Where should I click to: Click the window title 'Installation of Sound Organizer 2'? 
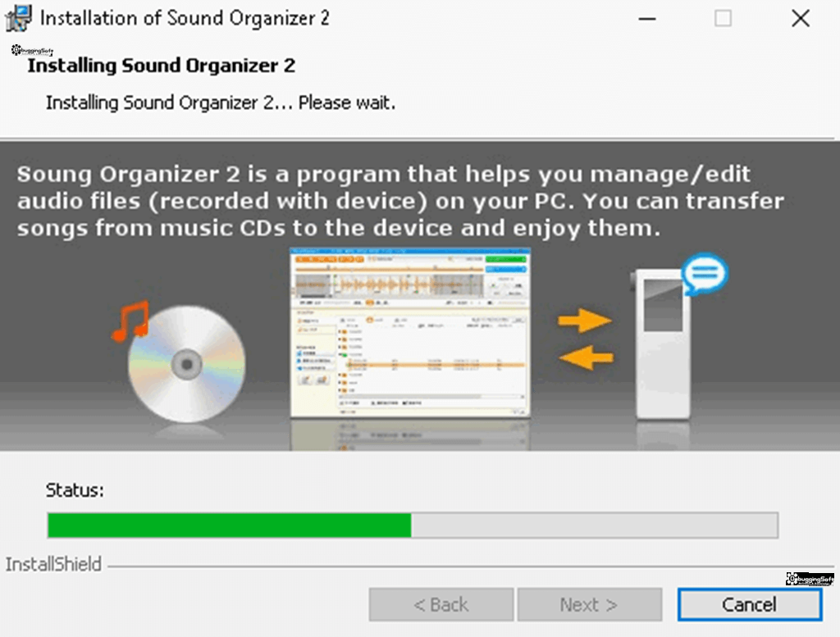click(x=185, y=18)
